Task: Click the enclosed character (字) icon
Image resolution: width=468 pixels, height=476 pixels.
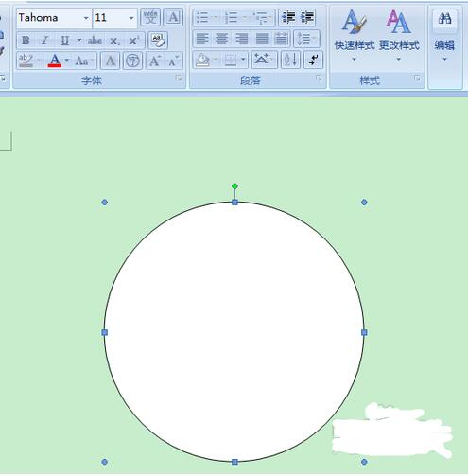Action: tap(132, 61)
